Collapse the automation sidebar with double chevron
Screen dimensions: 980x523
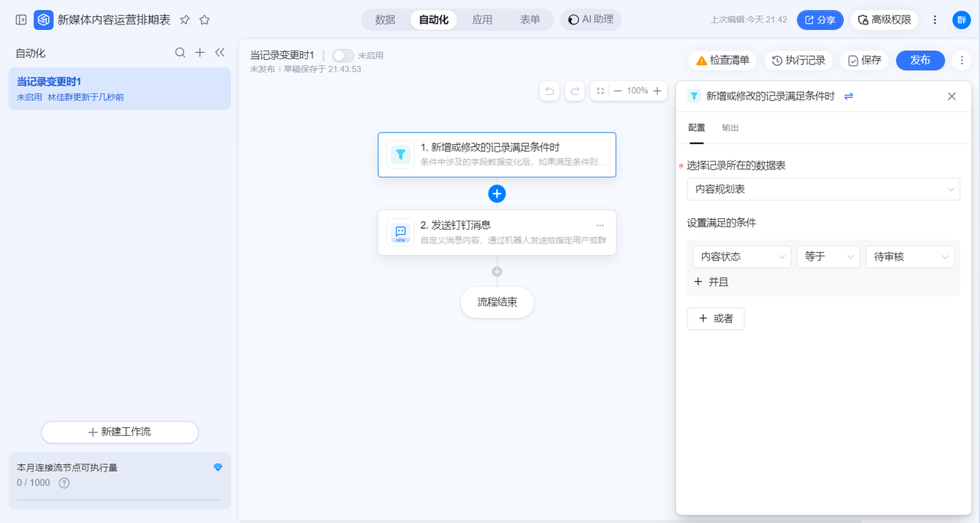[220, 53]
